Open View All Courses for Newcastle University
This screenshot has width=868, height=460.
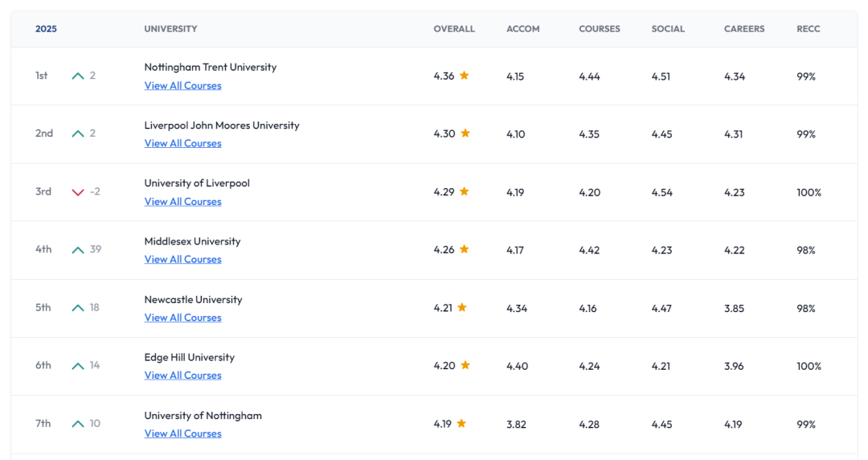coord(182,317)
